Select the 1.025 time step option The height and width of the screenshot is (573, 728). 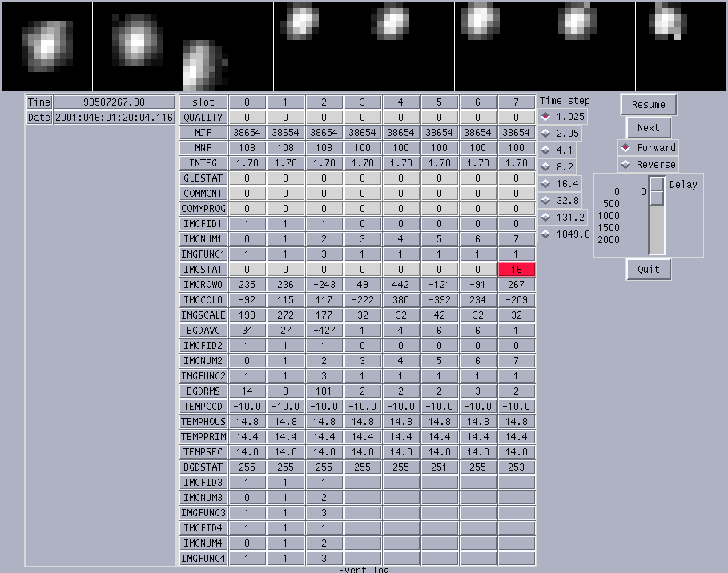tap(563, 117)
